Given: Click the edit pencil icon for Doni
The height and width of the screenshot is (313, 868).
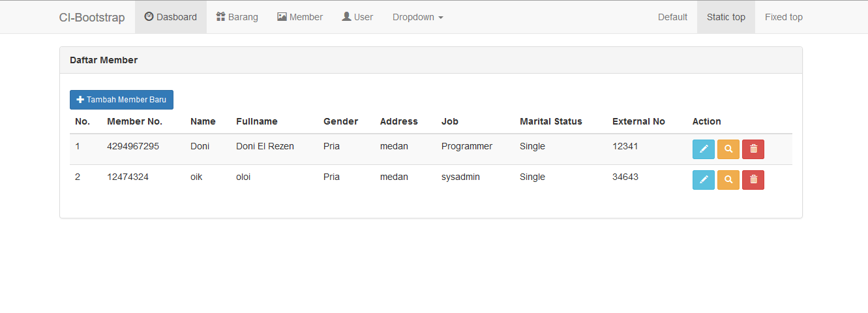Looking at the screenshot, I should pos(703,149).
